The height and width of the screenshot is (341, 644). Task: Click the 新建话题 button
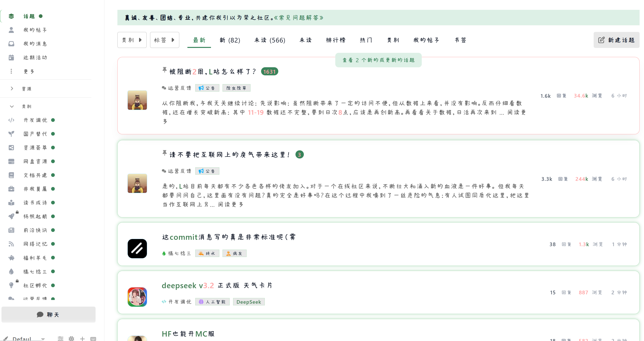pyautogui.click(x=616, y=40)
